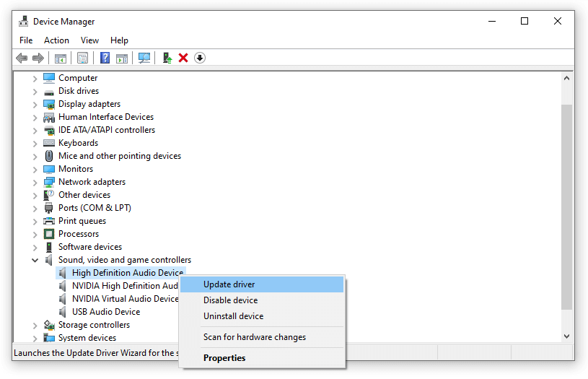Click the Print queues printer icon
Screen dimensions: 588x379
pos(49,221)
